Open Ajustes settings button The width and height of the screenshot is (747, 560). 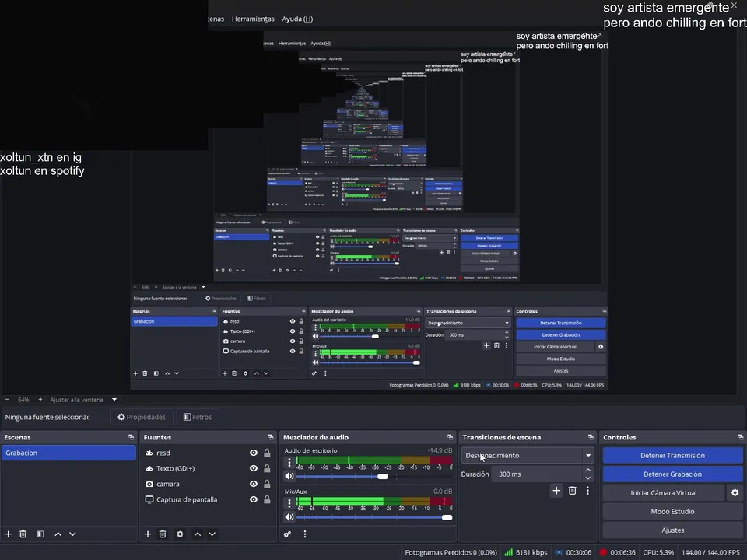672,530
